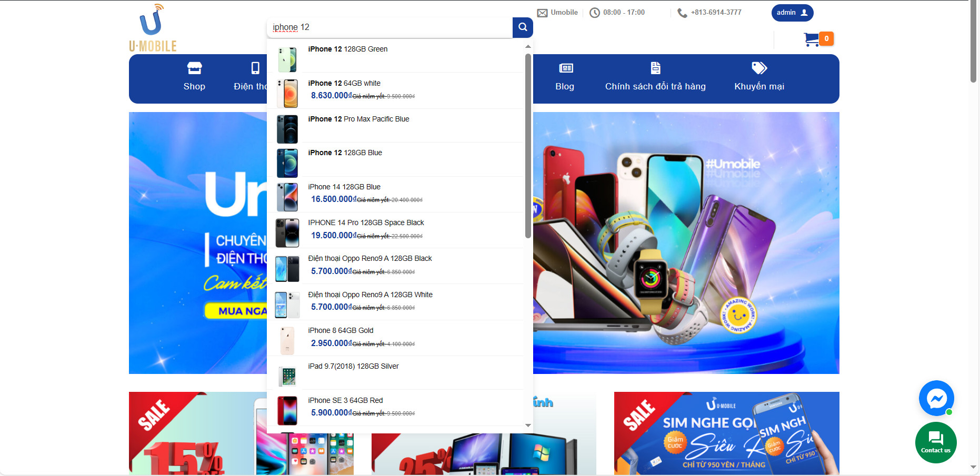Screen dimensions: 980x476
Task: Click the iPhone SE 3 Red thumbnail
Action: [x=287, y=410]
